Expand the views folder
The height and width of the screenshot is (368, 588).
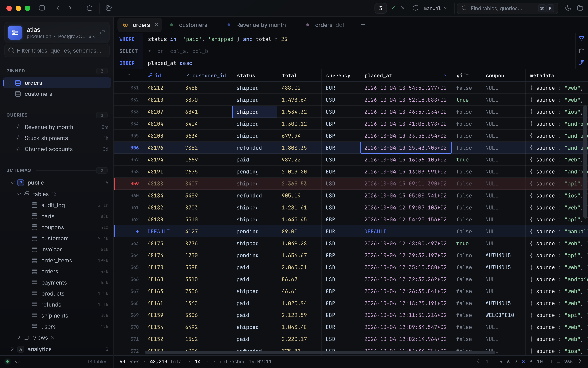[19, 337]
